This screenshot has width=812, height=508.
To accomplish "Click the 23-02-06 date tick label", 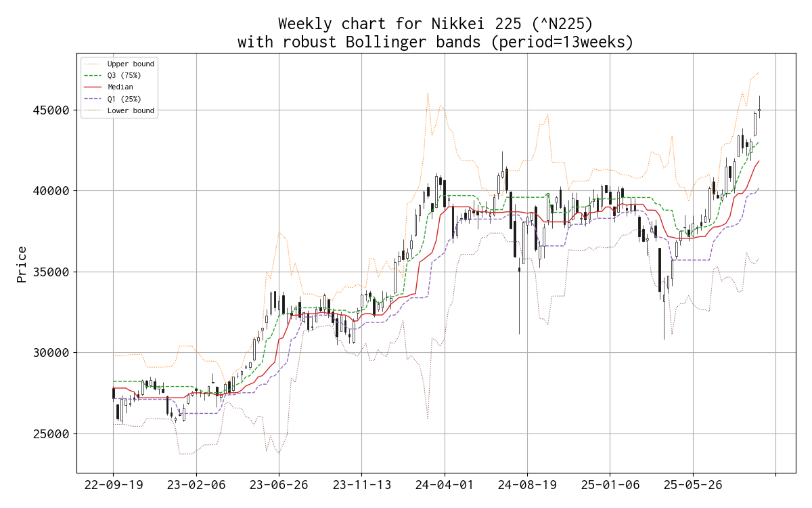I will point(196,486).
